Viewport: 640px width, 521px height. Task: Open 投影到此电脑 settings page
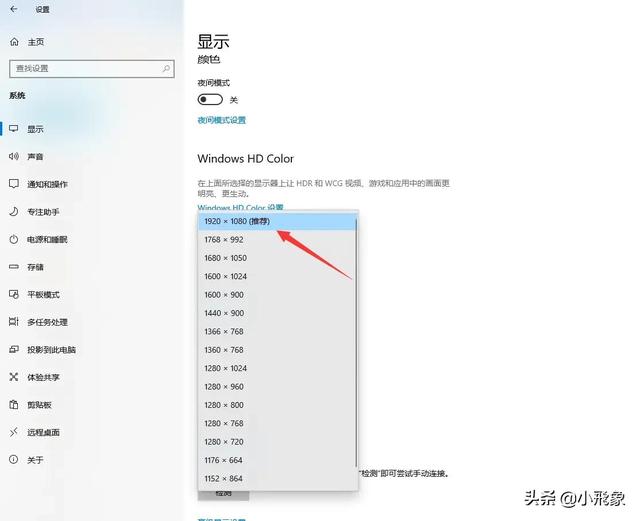point(51,350)
